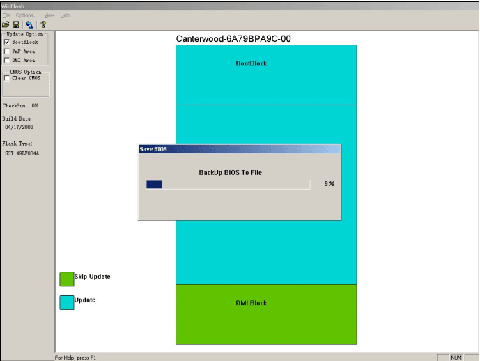Click the Canterwood BIOS title text
The image size is (480, 361).
pyautogui.click(x=233, y=39)
